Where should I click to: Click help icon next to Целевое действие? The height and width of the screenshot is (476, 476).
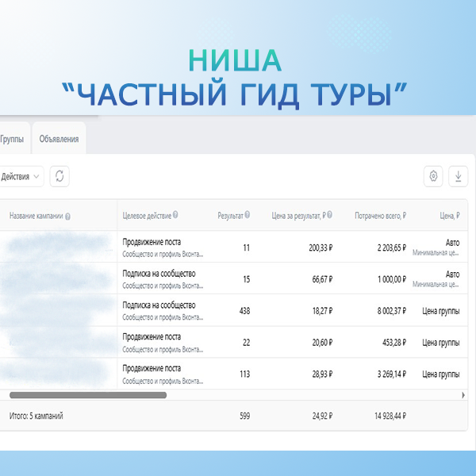(175, 215)
